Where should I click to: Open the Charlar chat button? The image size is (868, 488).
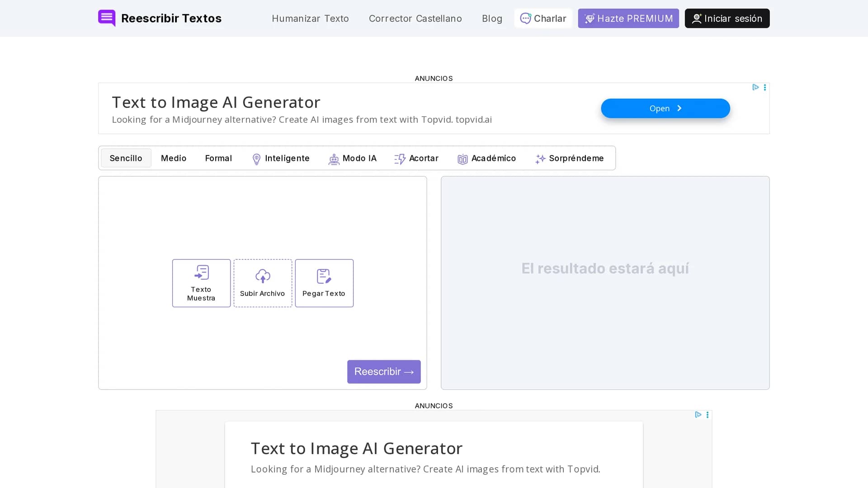tap(543, 19)
